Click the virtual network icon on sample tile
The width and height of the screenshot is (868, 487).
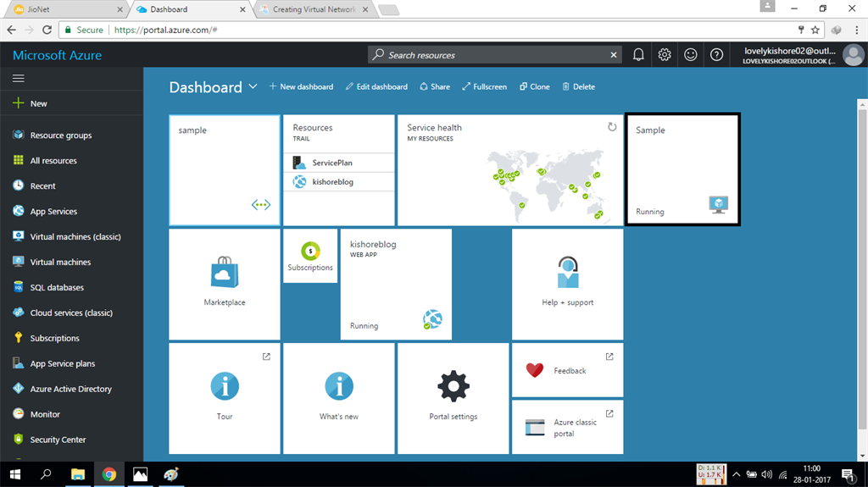click(x=261, y=205)
